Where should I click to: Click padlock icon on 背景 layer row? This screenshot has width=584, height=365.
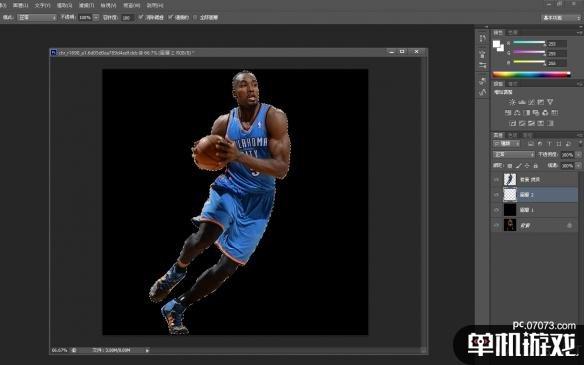(x=569, y=225)
